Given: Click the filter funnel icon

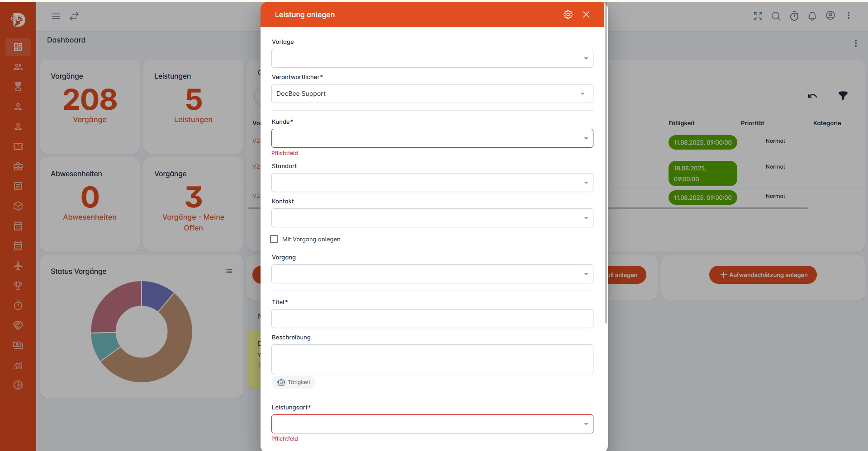Looking at the screenshot, I should tap(843, 95).
